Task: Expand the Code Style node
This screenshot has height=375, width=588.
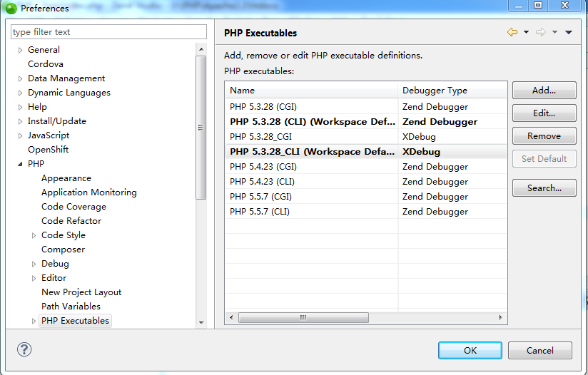Action: pyautogui.click(x=34, y=235)
